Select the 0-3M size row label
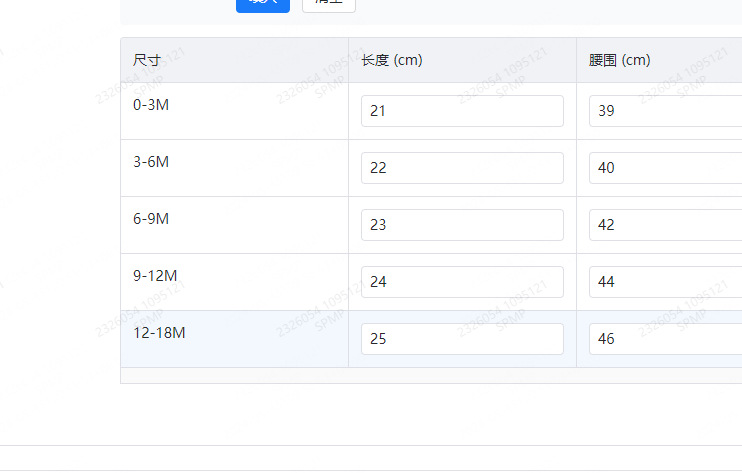 pos(150,104)
